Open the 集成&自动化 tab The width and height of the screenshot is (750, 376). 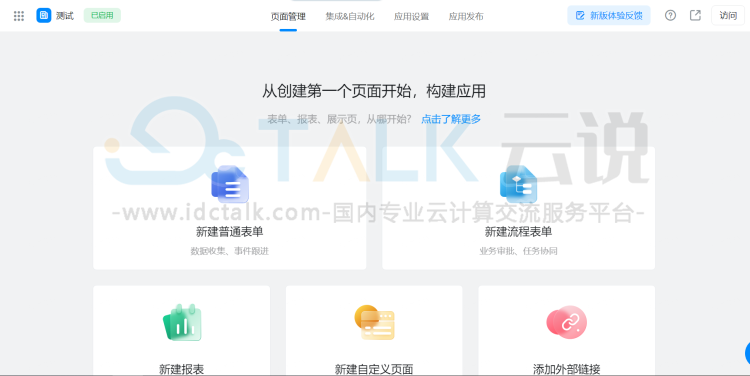[x=350, y=16]
